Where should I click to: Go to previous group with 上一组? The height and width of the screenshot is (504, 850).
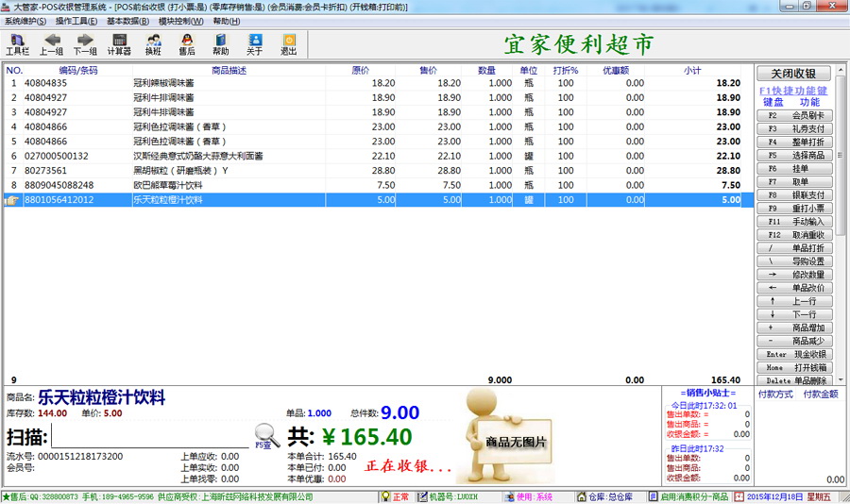(52, 44)
